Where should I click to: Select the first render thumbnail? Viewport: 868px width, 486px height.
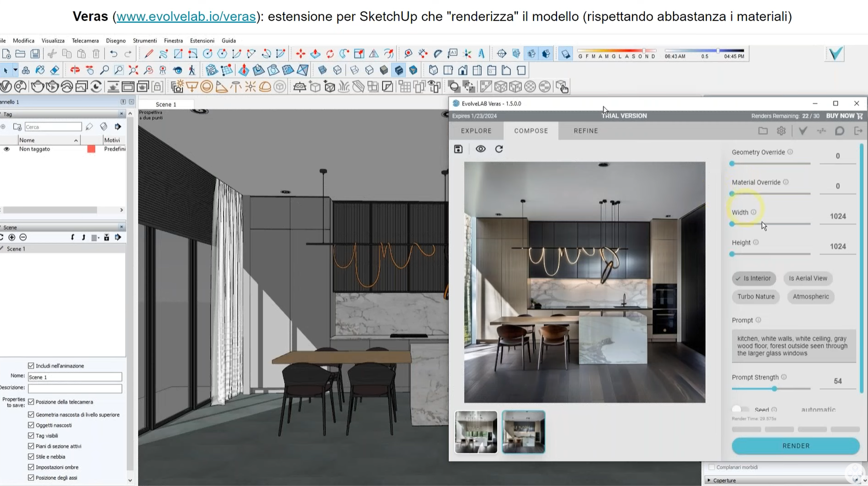point(476,432)
